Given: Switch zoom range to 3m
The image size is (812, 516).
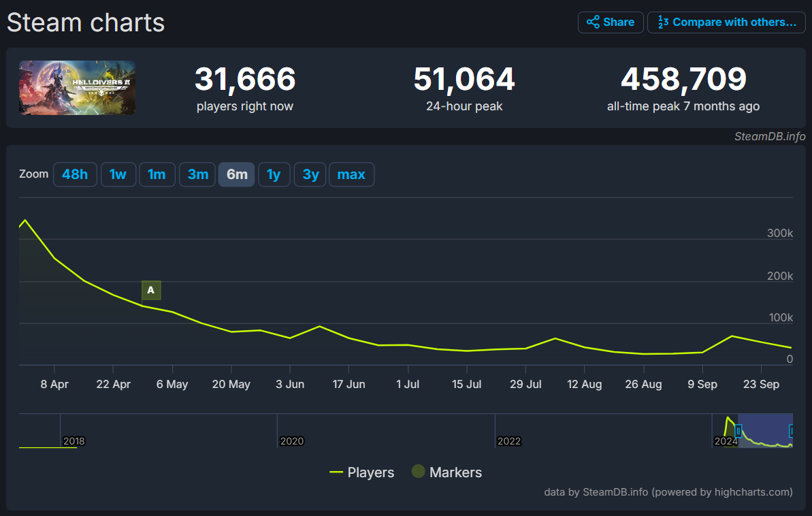Looking at the screenshot, I should (197, 174).
